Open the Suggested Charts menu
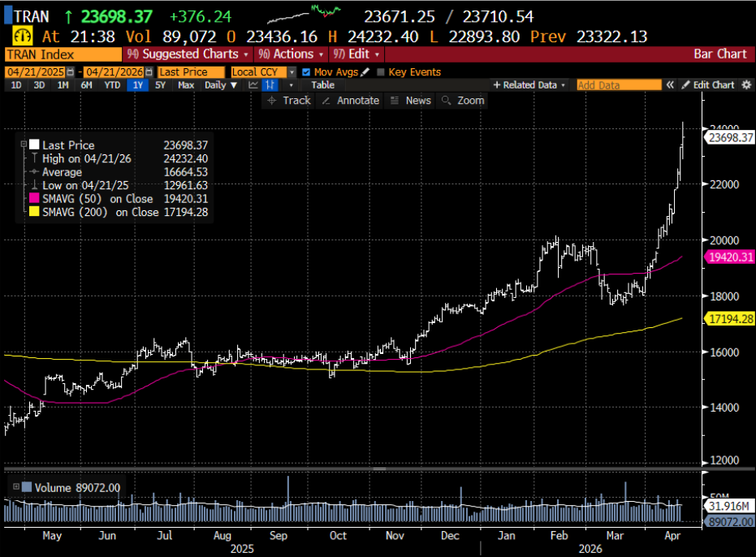Image resolution: width=756 pixels, height=557 pixels. [x=188, y=54]
